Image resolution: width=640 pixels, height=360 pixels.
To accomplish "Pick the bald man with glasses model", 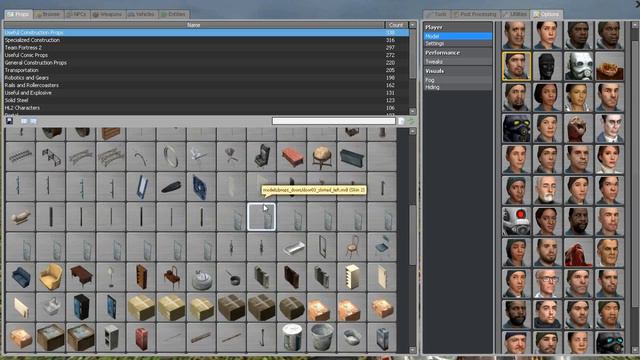I will [x=547, y=283].
